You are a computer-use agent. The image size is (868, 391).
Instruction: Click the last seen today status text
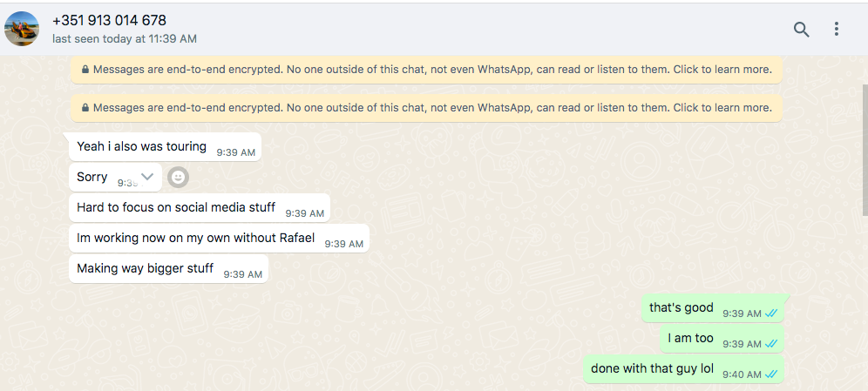(x=125, y=38)
